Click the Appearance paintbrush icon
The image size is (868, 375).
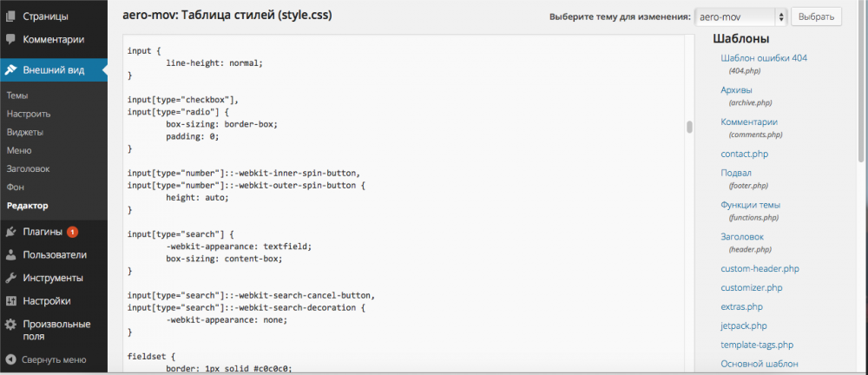pyautogui.click(x=10, y=70)
